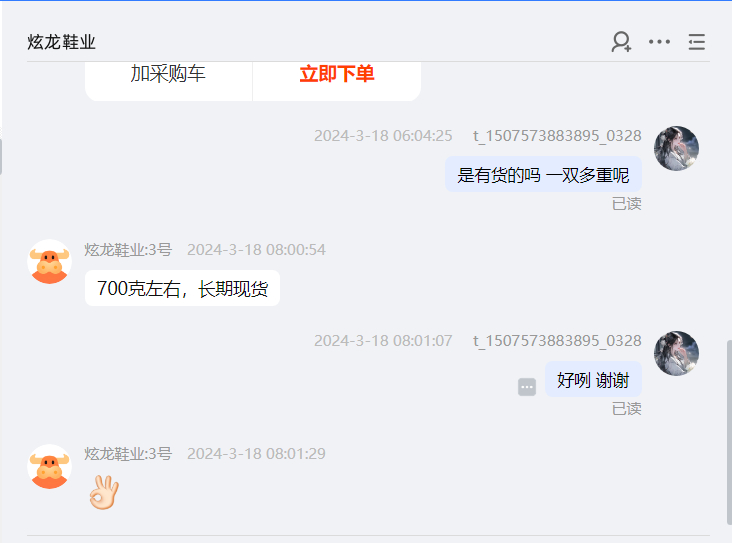Open the three-dots more options menu

click(x=659, y=42)
